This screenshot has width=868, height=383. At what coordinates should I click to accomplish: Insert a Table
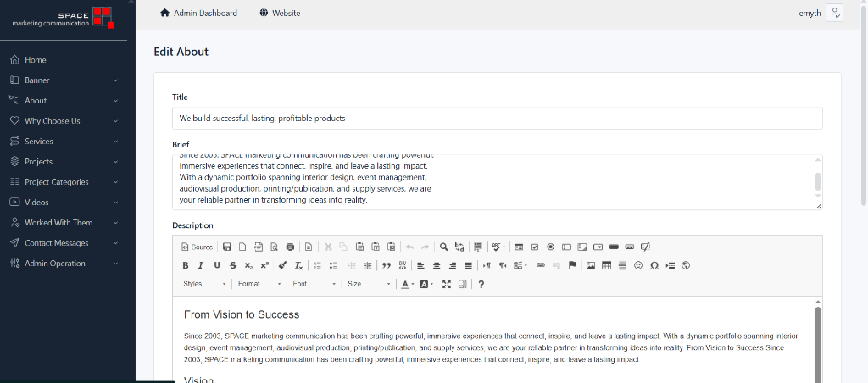click(x=607, y=266)
